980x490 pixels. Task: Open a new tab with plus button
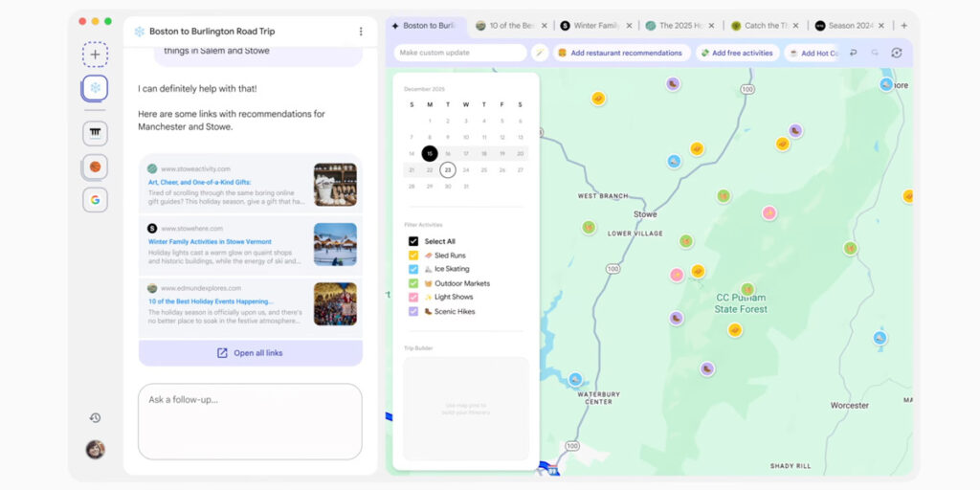[903, 26]
